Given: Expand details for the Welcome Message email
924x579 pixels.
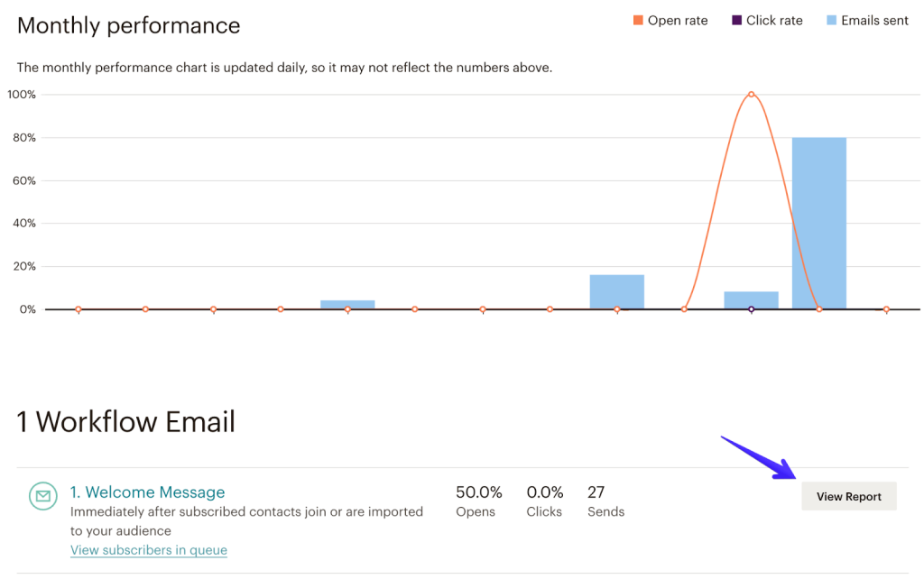Looking at the screenshot, I should tap(147, 492).
